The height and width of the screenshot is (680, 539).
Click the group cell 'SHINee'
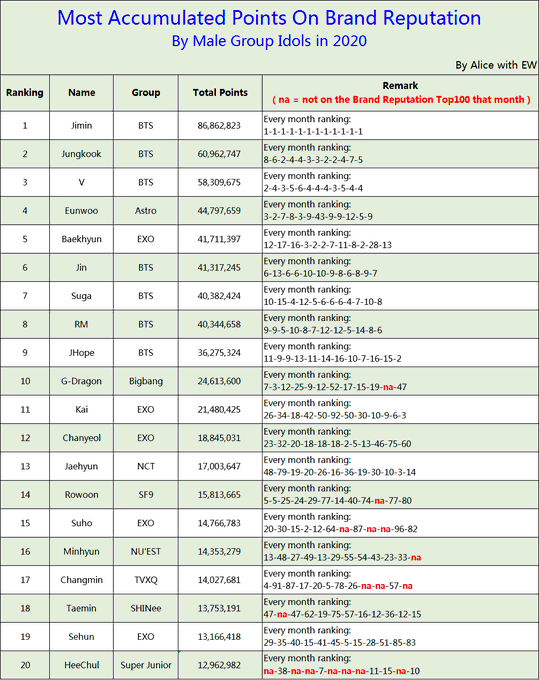(x=146, y=608)
